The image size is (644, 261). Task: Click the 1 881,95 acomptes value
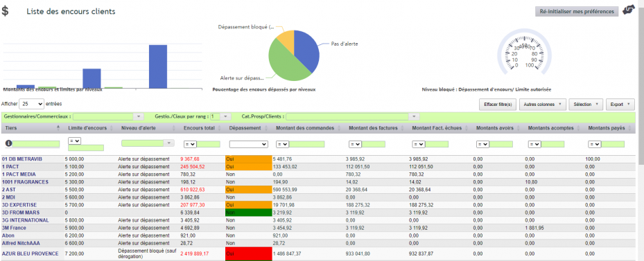tap(534, 228)
